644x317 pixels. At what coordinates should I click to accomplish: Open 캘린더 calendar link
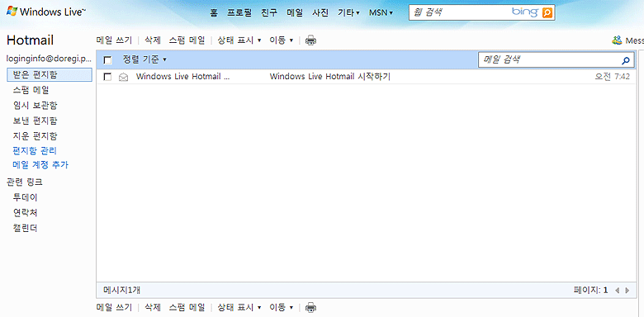point(26,228)
